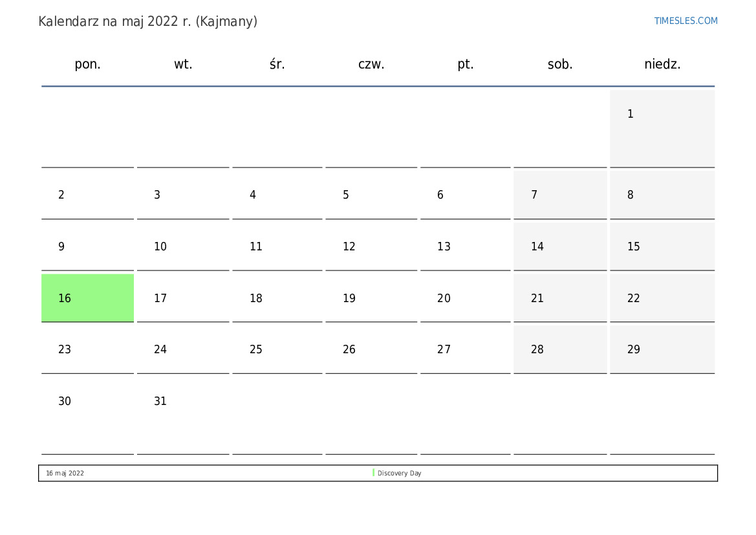
Task: Select Sunday day 15
Action: (x=662, y=246)
